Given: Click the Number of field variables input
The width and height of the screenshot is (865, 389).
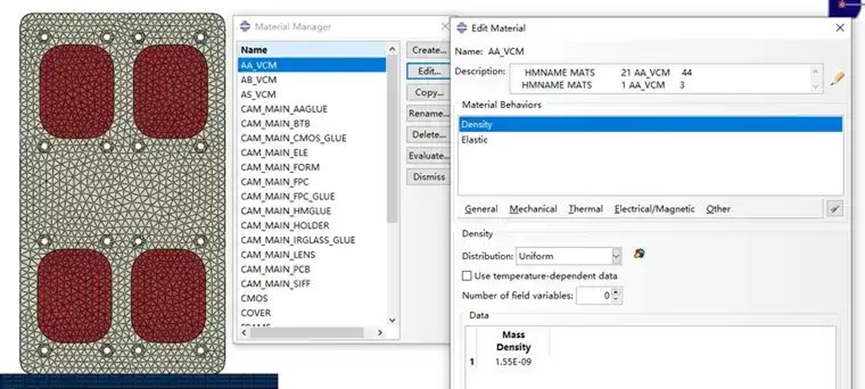Looking at the screenshot, I should coord(594,296).
